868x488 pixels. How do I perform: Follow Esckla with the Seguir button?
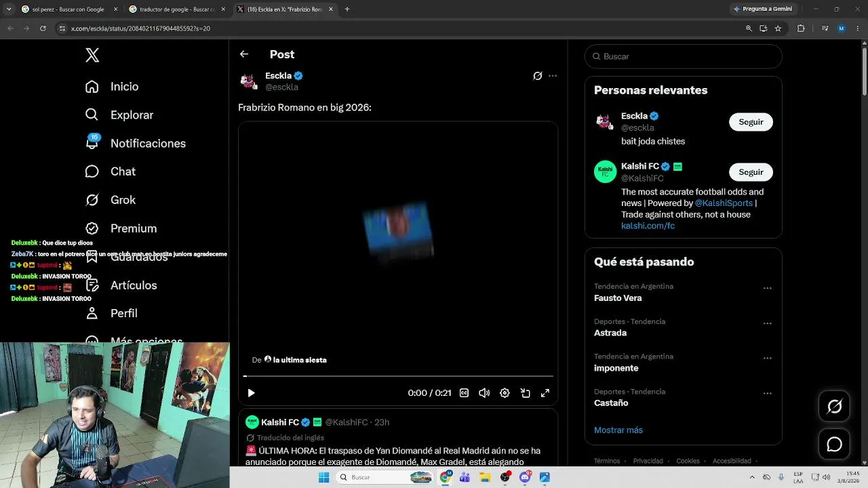click(751, 122)
